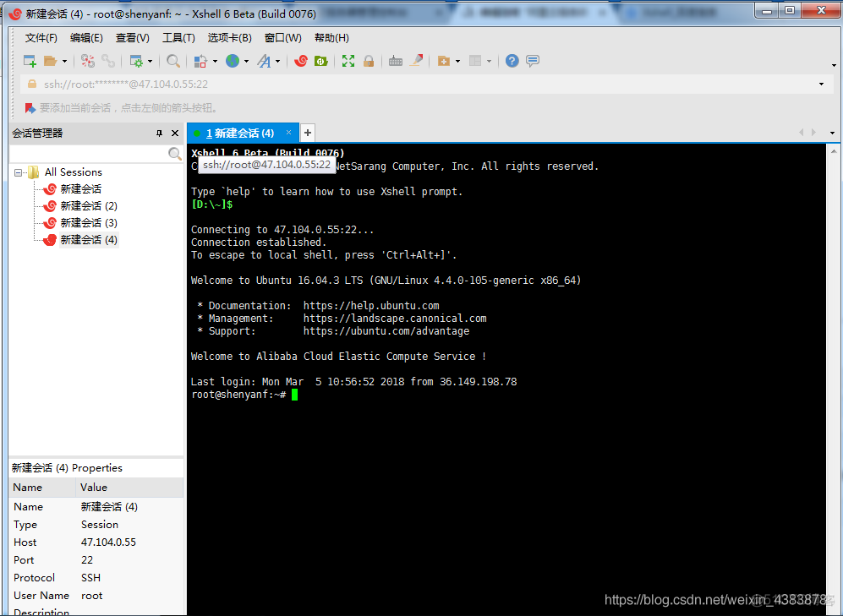Click the Host value 47.104.0.55
Screen dimensions: 843x616
108,543
